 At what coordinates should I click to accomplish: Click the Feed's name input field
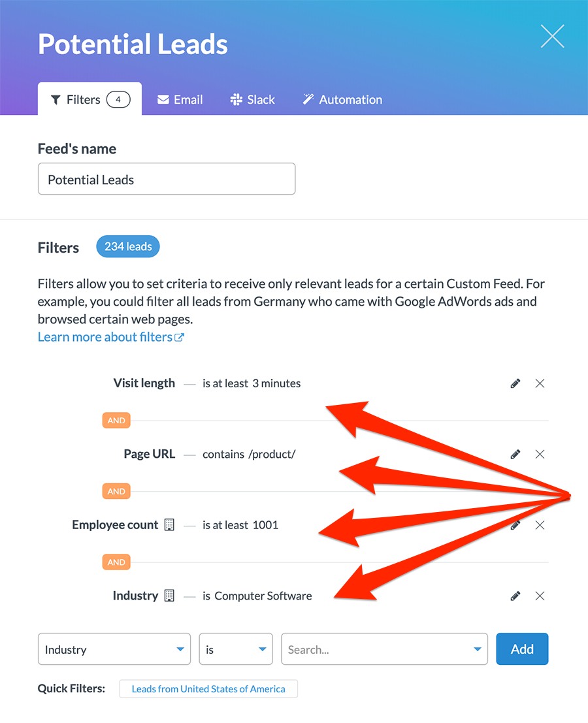coord(167,178)
